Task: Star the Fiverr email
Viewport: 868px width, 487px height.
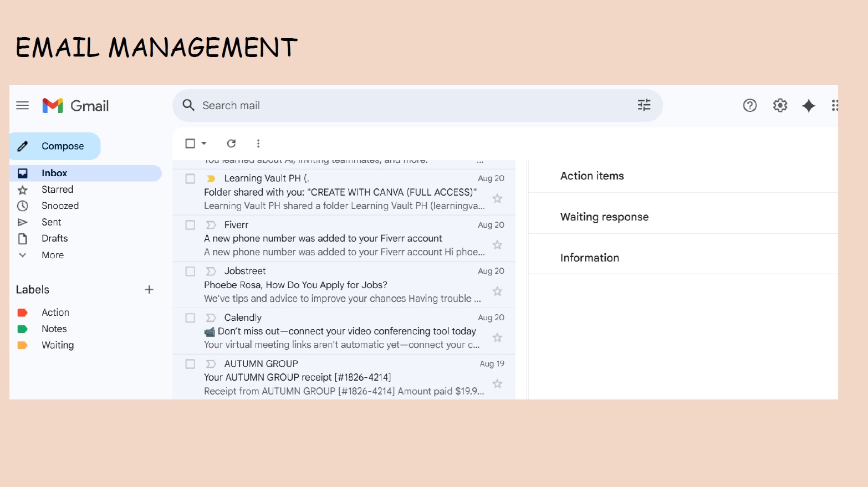Action: tap(497, 245)
